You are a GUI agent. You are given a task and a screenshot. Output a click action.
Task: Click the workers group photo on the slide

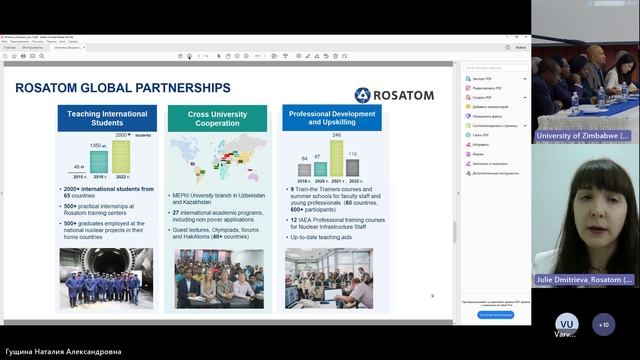(106, 278)
